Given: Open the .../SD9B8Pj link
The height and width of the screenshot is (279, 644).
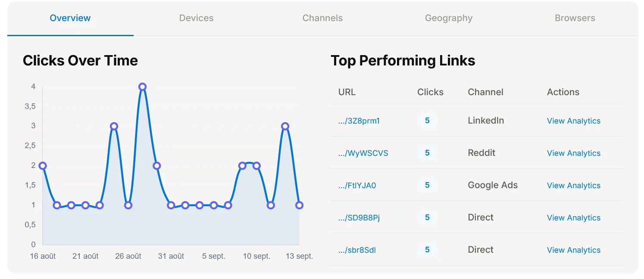Looking at the screenshot, I should [x=359, y=218].
